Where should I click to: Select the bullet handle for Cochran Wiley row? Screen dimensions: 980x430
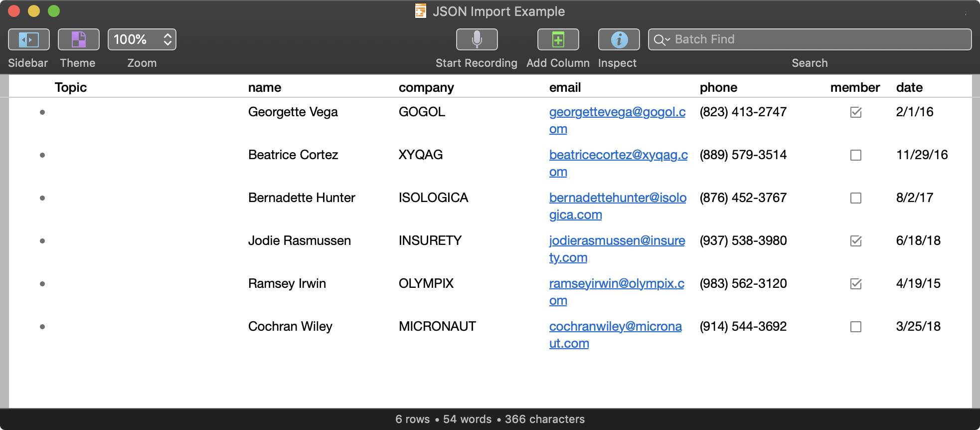(42, 327)
